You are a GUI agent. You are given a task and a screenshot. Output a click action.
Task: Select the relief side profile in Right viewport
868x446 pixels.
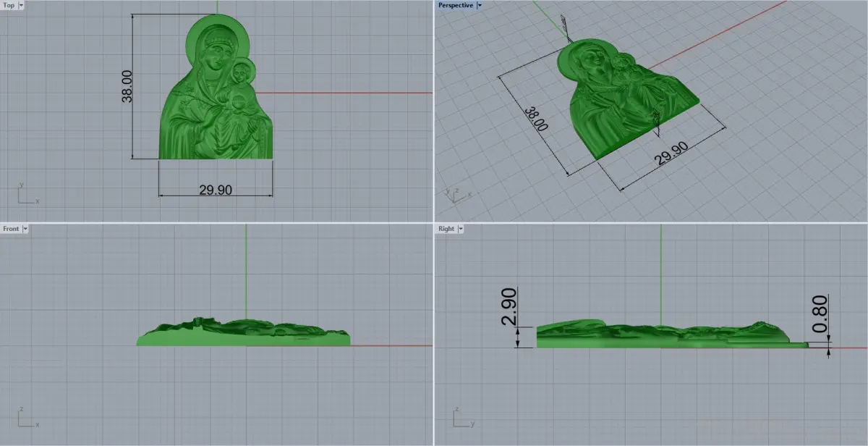coord(672,334)
